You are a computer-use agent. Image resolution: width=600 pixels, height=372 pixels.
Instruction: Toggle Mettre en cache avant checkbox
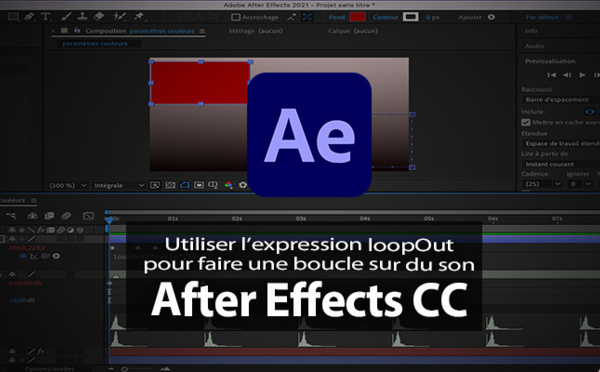coord(526,122)
